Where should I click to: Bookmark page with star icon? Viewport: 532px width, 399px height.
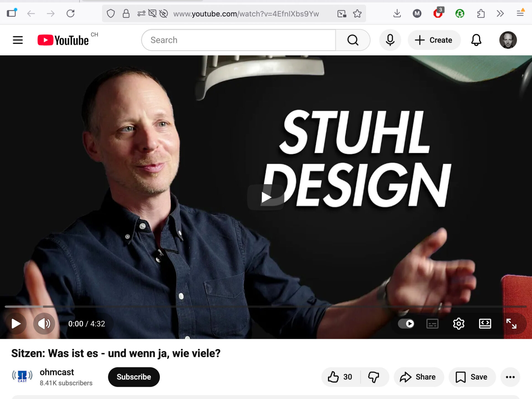357,14
